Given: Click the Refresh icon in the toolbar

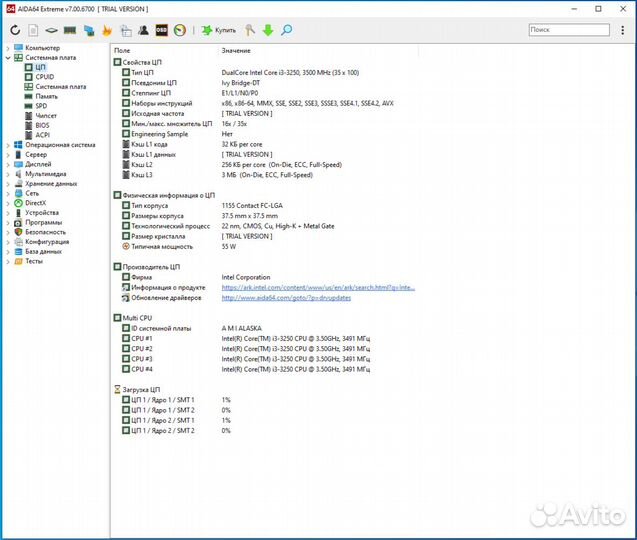Looking at the screenshot, I should (x=15, y=30).
